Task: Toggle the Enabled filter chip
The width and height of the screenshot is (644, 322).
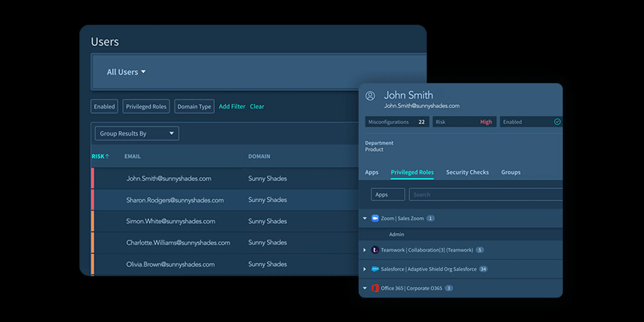Action: (x=104, y=106)
